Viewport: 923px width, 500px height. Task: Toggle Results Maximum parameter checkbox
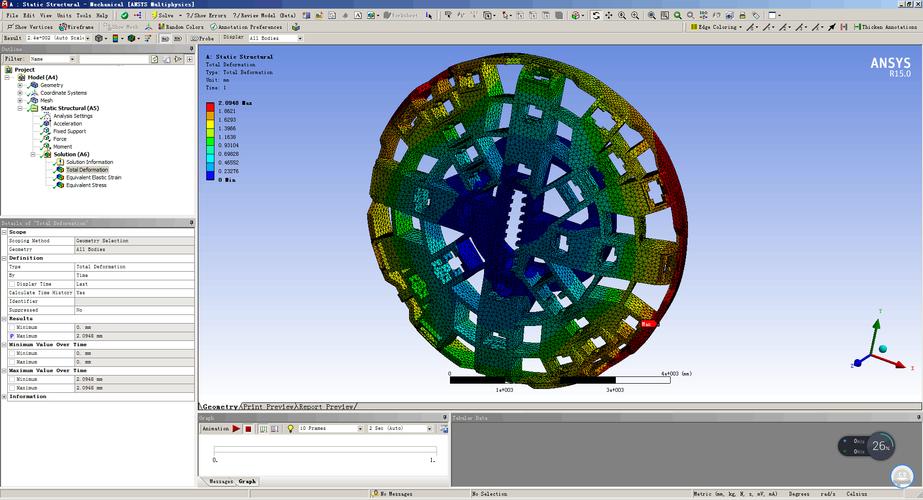click(12, 336)
